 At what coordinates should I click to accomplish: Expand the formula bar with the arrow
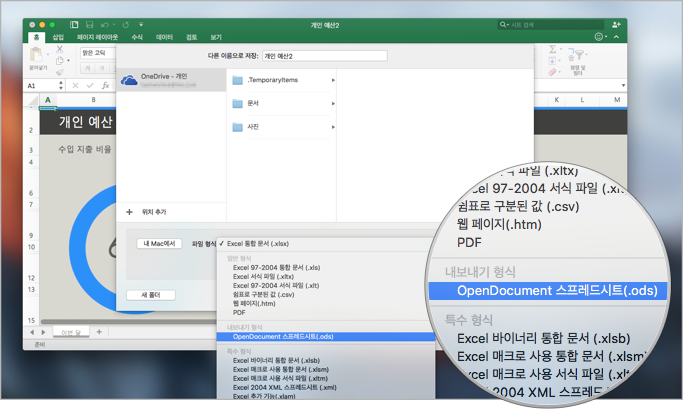point(623,85)
